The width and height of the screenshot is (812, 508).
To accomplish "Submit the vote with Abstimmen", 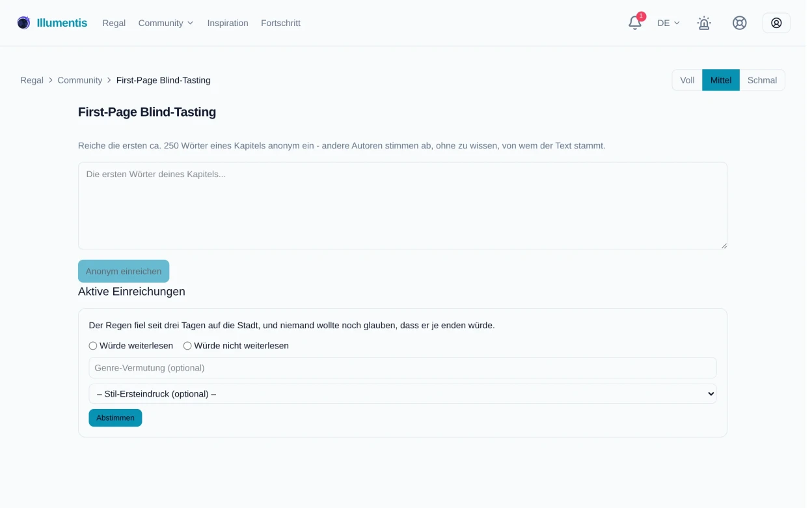I will point(115,417).
